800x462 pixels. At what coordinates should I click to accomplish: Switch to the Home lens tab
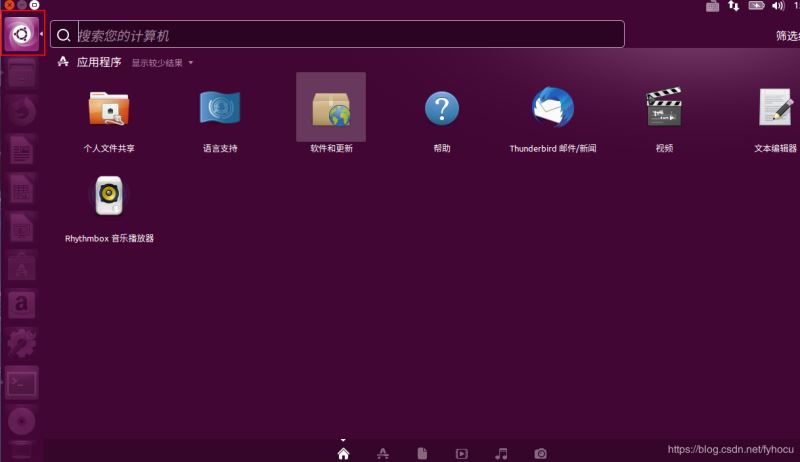click(343, 453)
